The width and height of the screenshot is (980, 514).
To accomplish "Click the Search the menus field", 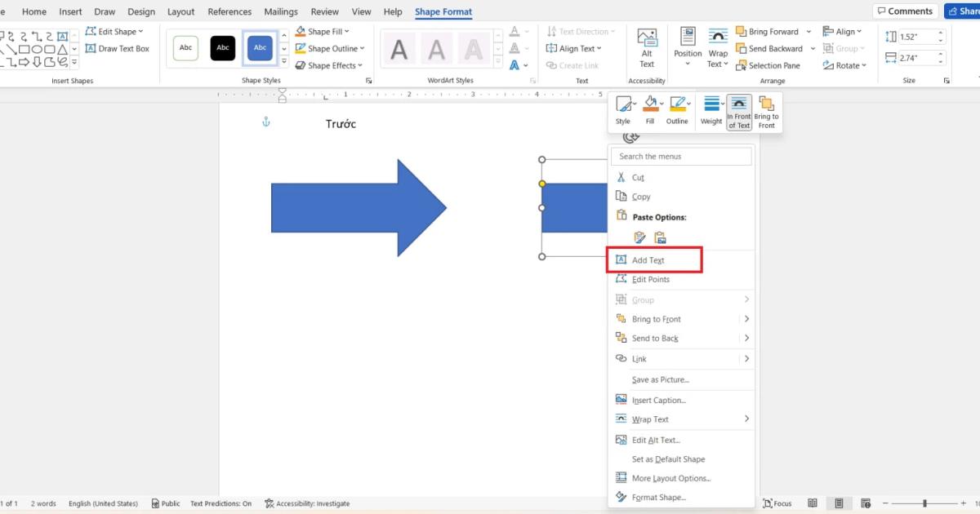I will click(x=681, y=156).
